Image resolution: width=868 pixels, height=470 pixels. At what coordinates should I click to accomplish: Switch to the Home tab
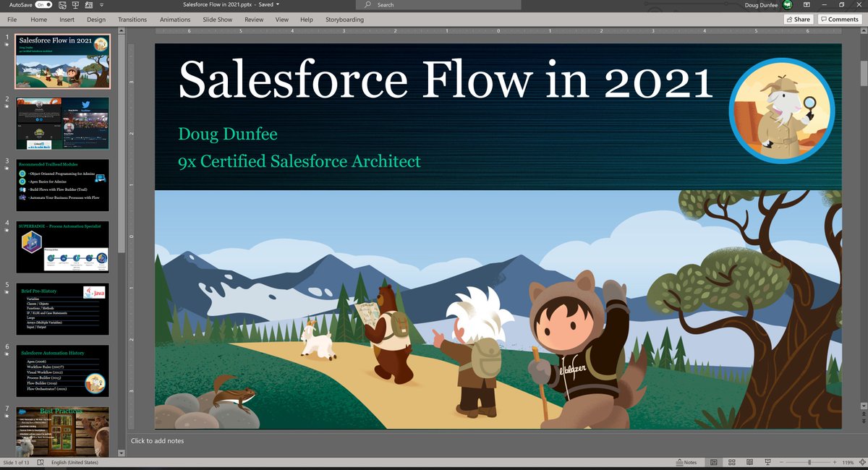(x=39, y=20)
